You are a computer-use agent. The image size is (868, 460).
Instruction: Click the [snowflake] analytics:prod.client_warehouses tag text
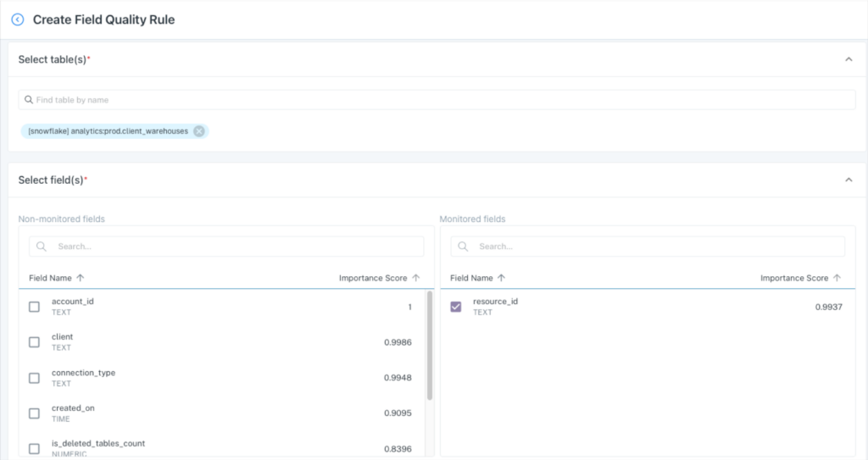[108, 131]
